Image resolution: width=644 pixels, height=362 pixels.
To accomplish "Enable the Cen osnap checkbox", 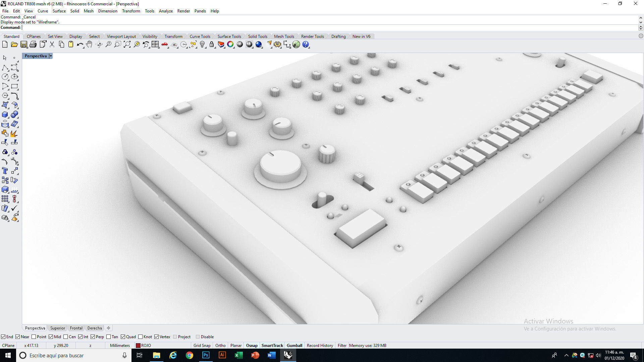I will point(66,337).
